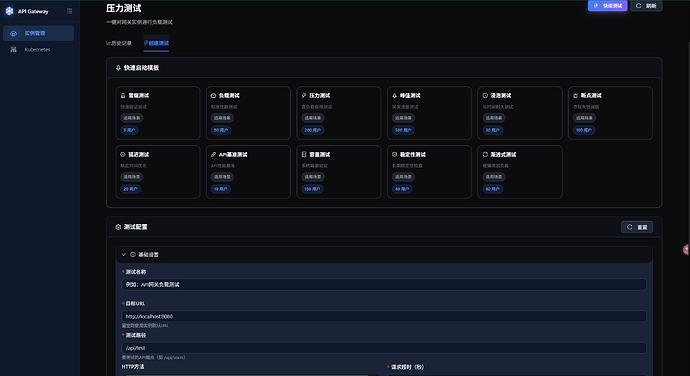The height and width of the screenshot is (376, 690).
Task: Click the 重置 button
Action: tap(637, 227)
